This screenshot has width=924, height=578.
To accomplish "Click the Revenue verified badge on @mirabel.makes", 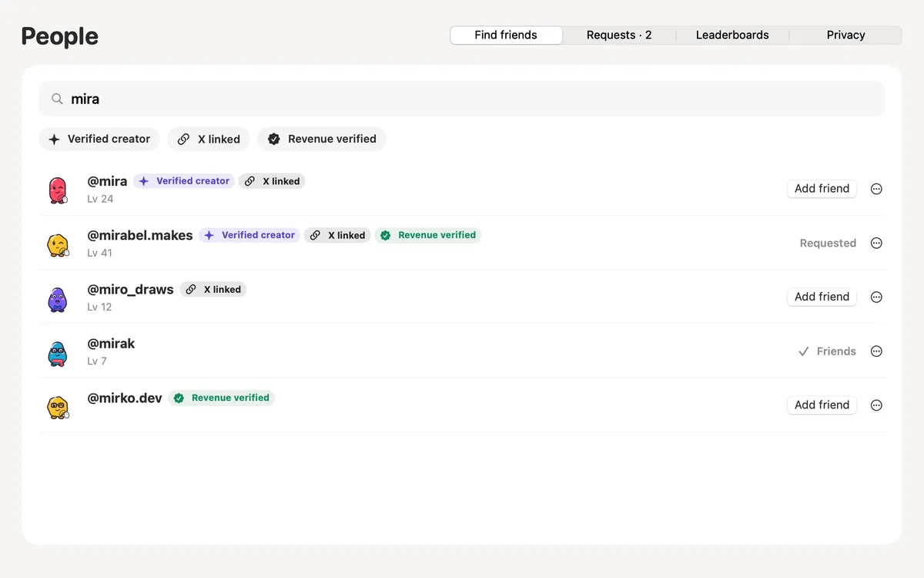I will (x=428, y=235).
